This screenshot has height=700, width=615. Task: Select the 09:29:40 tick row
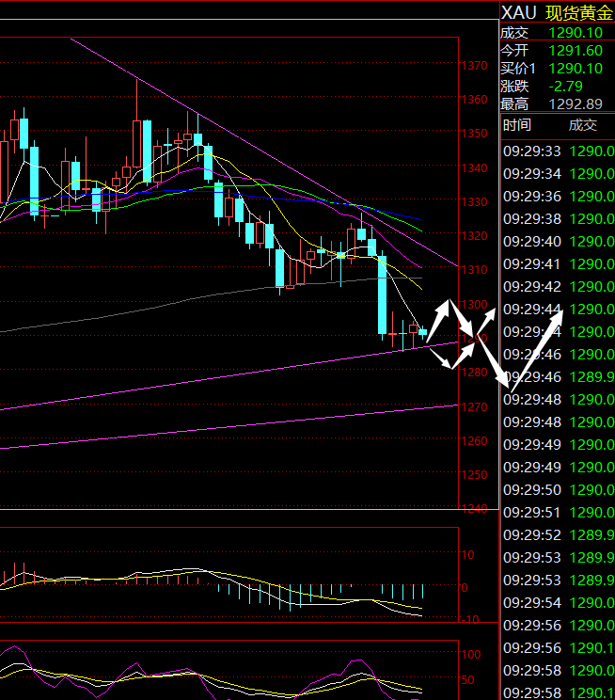pos(558,242)
